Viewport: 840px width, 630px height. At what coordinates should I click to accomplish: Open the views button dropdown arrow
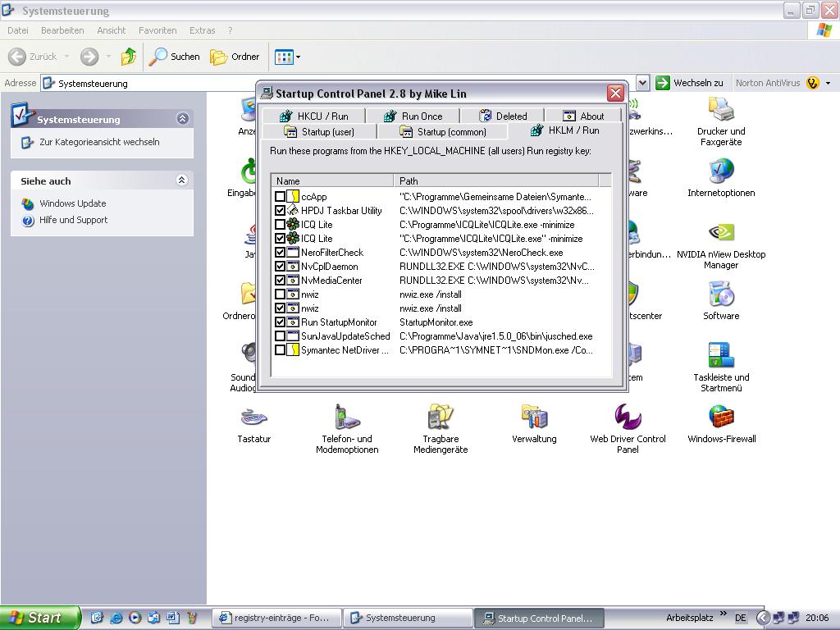coord(299,57)
